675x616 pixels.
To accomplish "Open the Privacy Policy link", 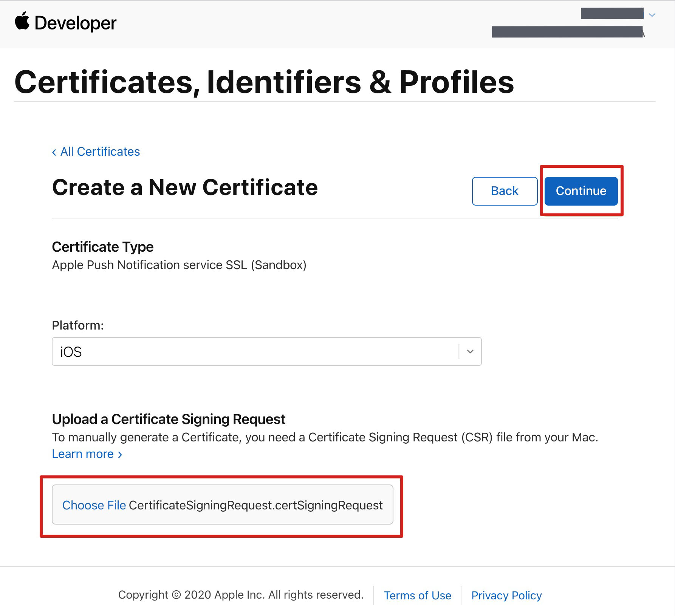I will point(506,595).
